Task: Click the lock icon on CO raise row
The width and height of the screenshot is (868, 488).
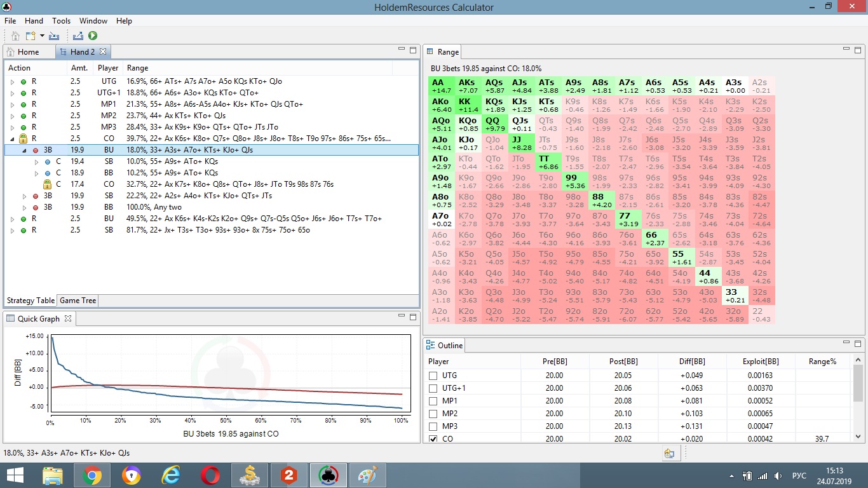Action: click(23, 138)
